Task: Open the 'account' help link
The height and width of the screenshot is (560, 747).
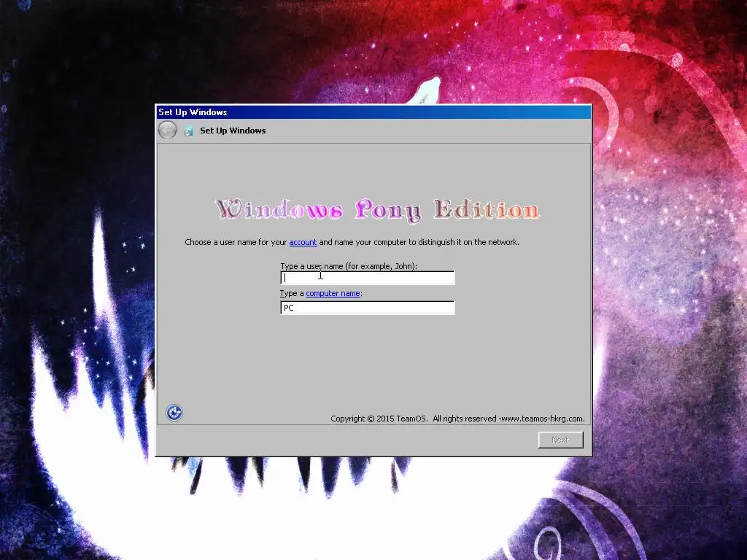Action: (x=303, y=242)
